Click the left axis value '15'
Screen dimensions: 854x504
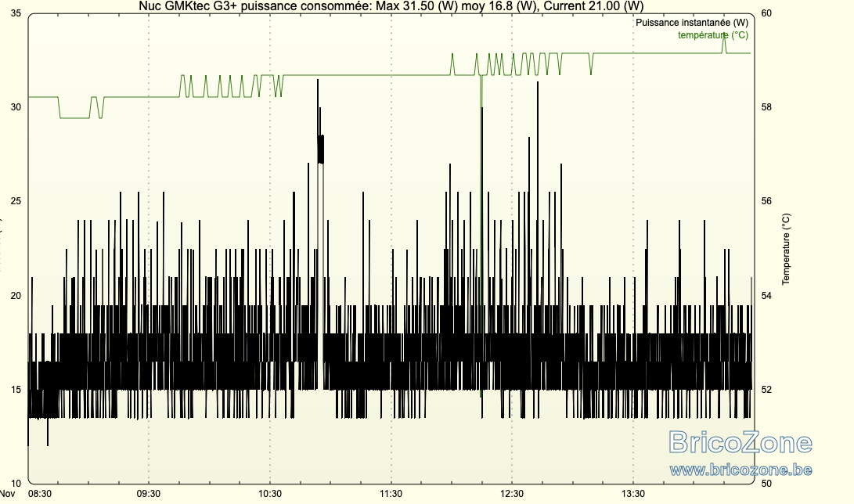(x=16, y=390)
